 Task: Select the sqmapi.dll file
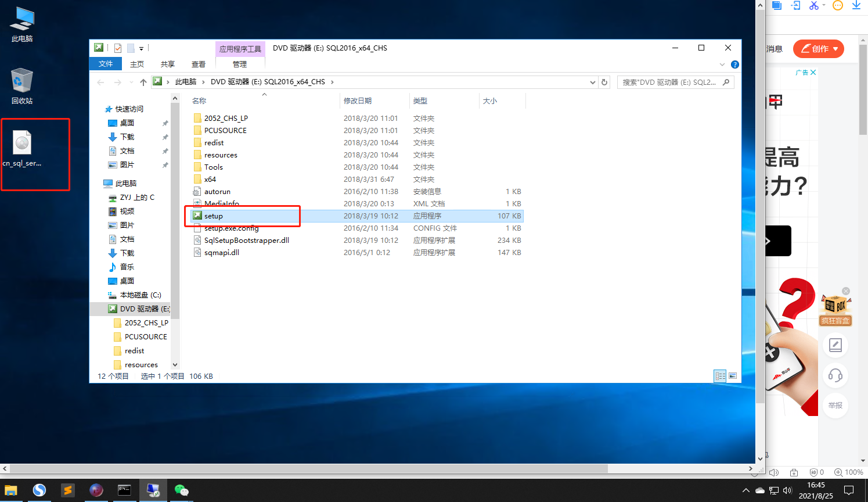(222, 252)
